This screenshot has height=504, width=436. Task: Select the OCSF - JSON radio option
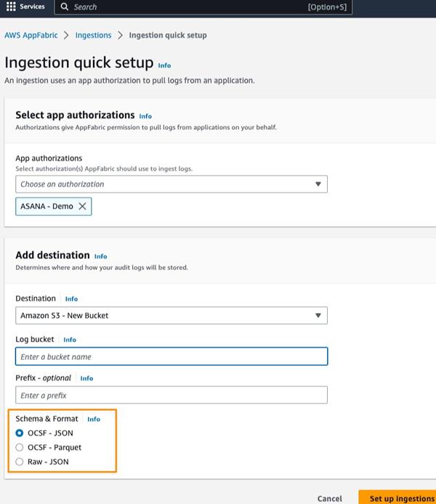pyautogui.click(x=20, y=433)
